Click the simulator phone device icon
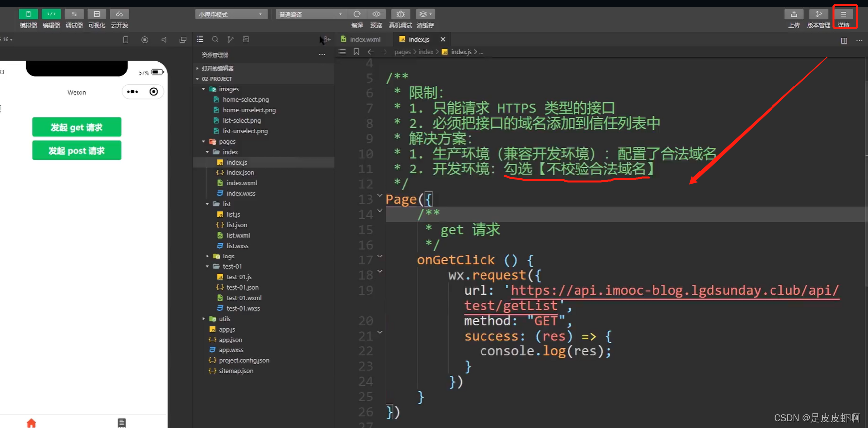The height and width of the screenshot is (428, 868). 126,40
